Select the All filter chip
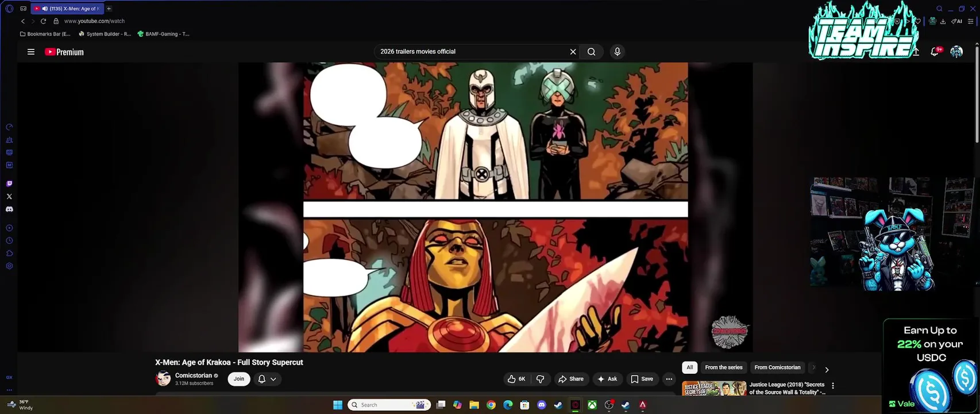The image size is (980, 414). (x=690, y=367)
